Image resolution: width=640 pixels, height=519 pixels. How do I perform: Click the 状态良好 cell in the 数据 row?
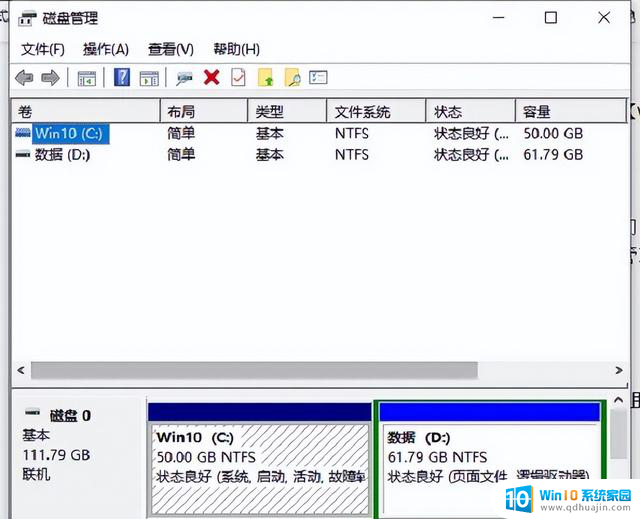tap(471, 155)
